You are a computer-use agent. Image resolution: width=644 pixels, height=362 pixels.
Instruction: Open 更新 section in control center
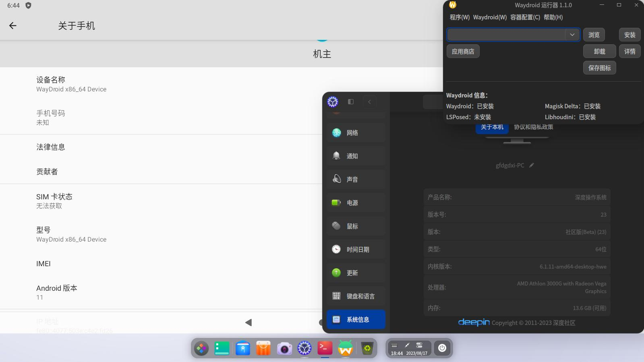(x=356, y=273)
